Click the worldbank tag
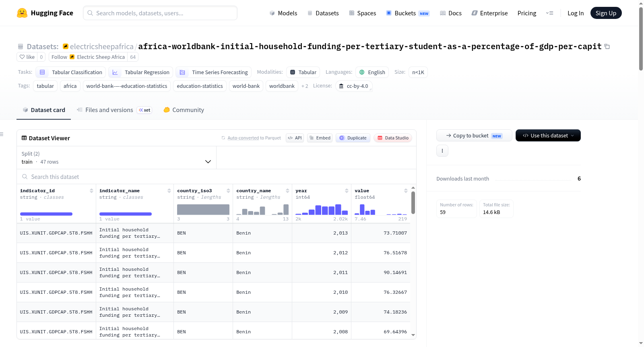 coord(282,86)
